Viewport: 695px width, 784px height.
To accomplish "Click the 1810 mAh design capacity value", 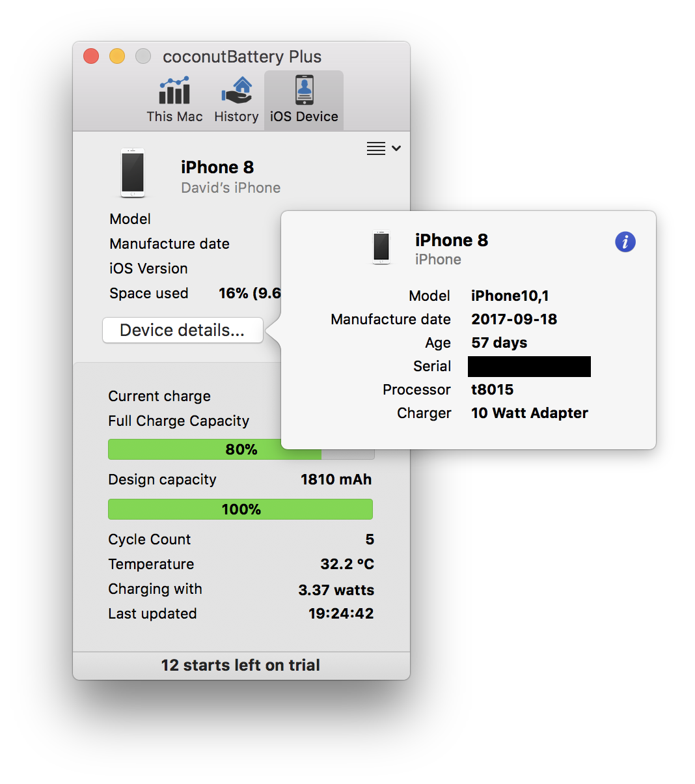I will [x=336, y=479].
